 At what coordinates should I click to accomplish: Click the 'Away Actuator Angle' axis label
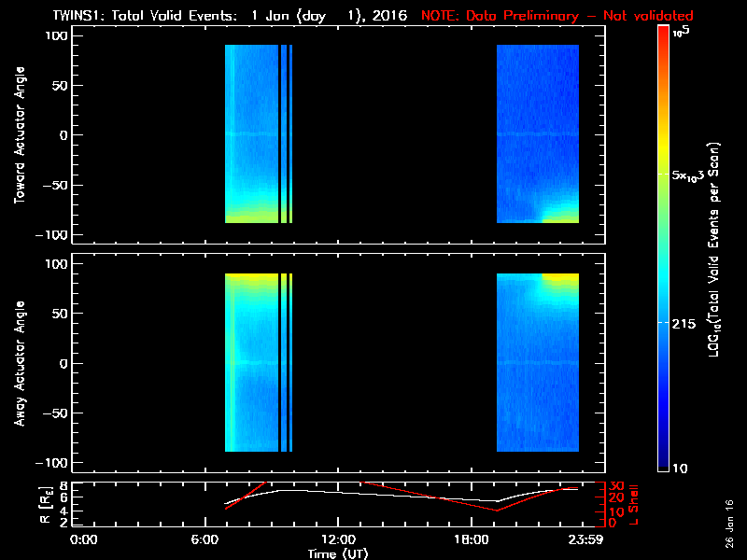tap(17, 363)
